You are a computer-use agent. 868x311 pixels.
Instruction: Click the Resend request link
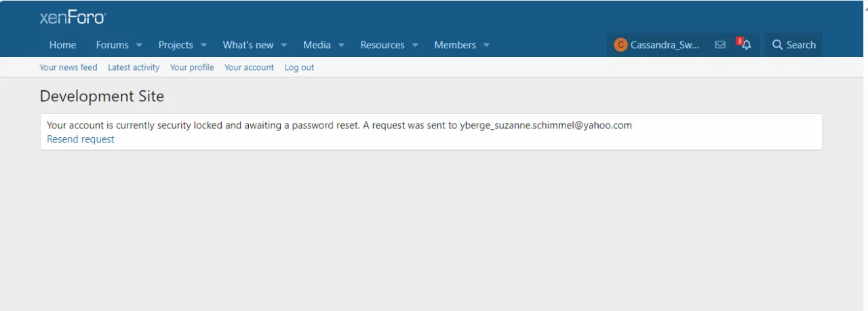point(81,139)
